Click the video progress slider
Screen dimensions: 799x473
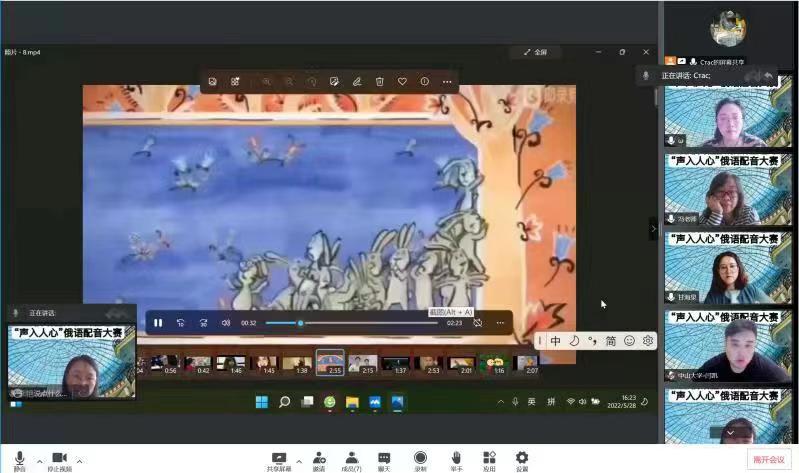pyautogui.click(x=352, y=323)
